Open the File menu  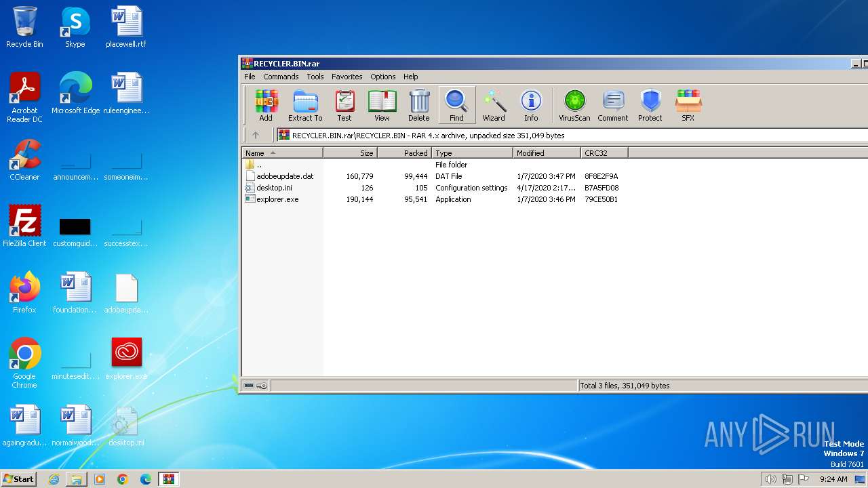[x=250, y=77]
